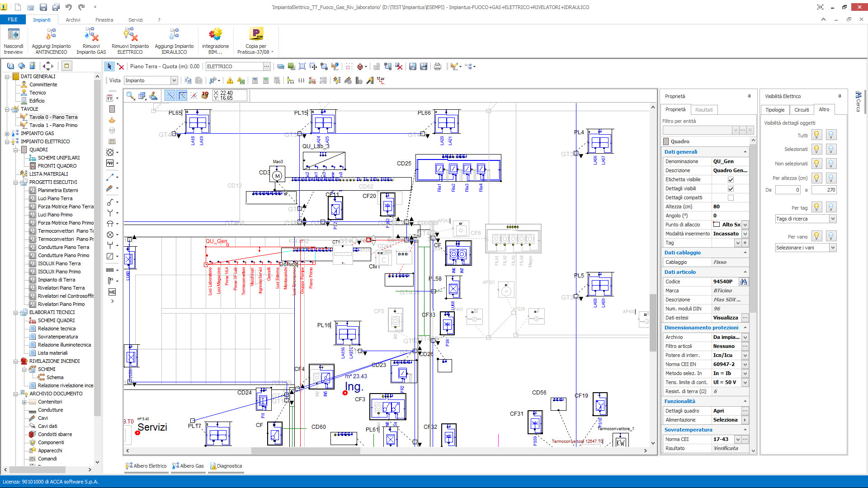Hide Per vano with blue bulb
The image size is (868, 488).
[x=831, y=236]
